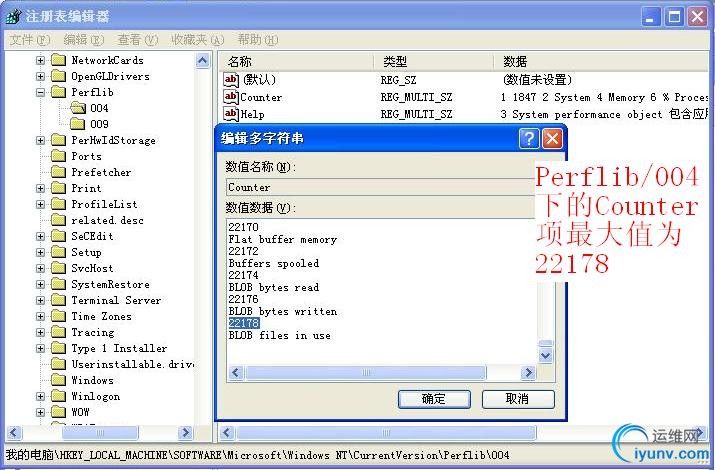Click the string icon of the default value
715x470 pixels.
231,80
